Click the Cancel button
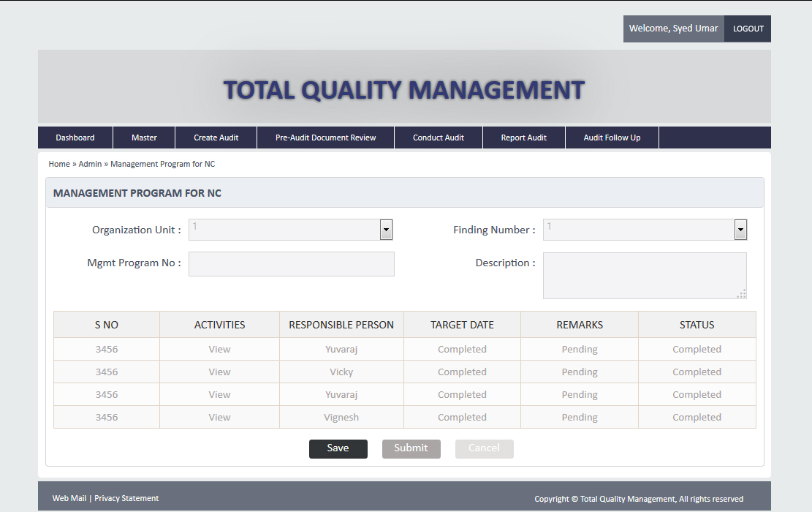Screen dimensions: 812x512 [484, 449]
